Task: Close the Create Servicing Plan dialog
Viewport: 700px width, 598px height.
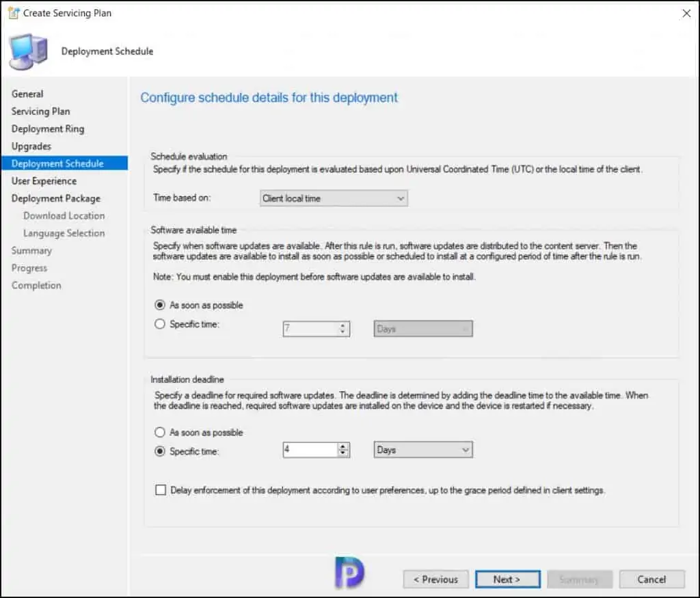Action: pyautogui.click(x=686, y=14)
